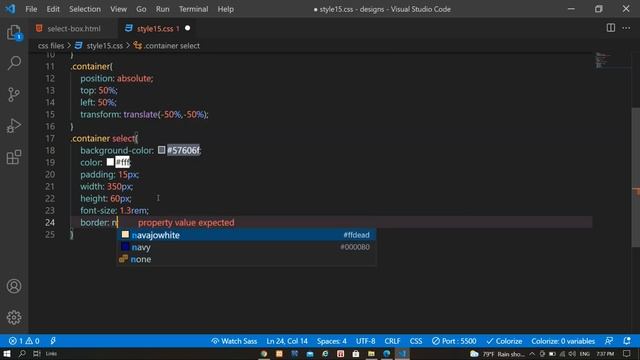Click the white #fff color swatch
Viewport: 640px width, 360px height.
tap(110, 162)
